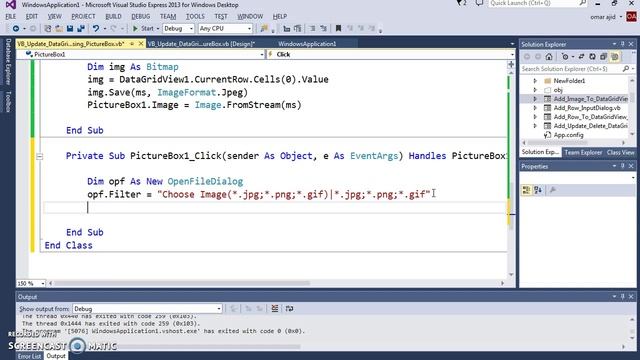Expand Add_Update_Delete_DataGri tree node

coord(535,126)
